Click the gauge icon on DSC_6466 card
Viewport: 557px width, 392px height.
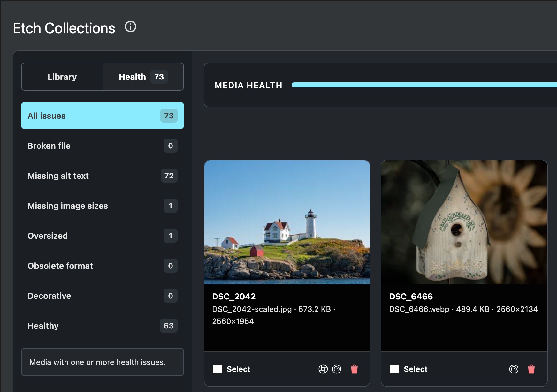click(x=514, y=369)
